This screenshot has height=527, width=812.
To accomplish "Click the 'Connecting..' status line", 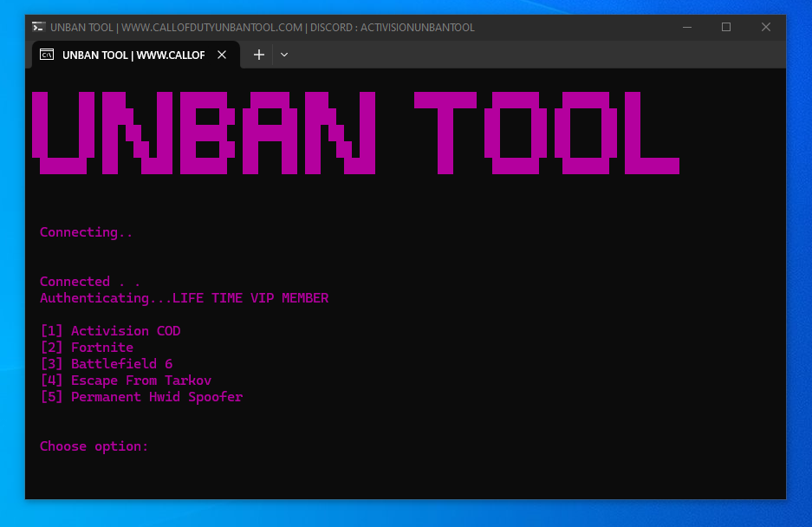I will click(x=86, y=232).
